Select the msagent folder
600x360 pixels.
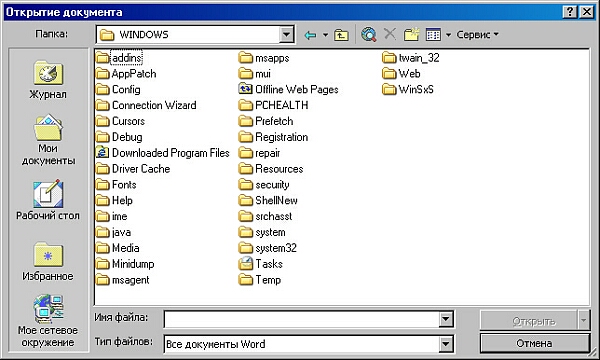[x=122, y=280]
